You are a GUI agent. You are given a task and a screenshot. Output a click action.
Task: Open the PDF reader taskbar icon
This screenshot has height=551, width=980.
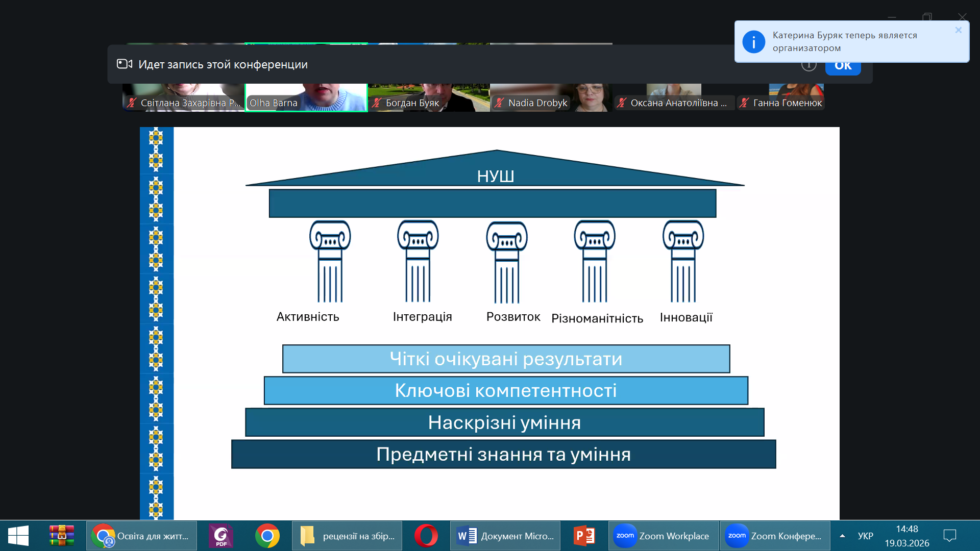[221, 536]
